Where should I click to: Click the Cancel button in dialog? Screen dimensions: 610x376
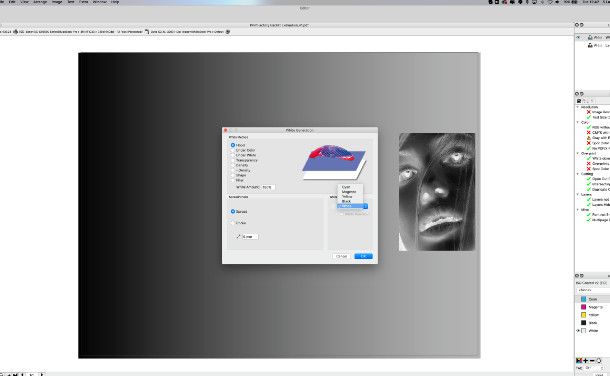342,256
